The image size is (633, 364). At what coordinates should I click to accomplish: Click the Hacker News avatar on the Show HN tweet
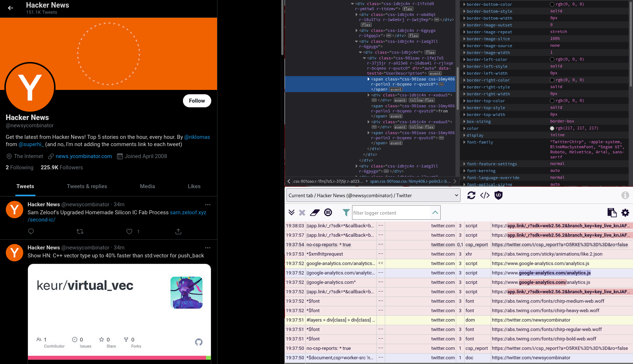(15, 253)
